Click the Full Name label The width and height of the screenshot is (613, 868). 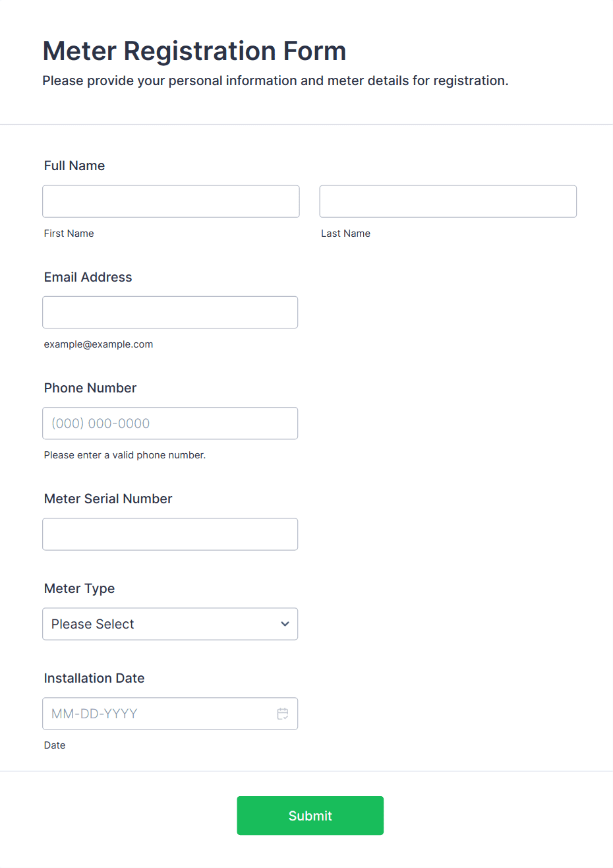[x=74, y=166]
